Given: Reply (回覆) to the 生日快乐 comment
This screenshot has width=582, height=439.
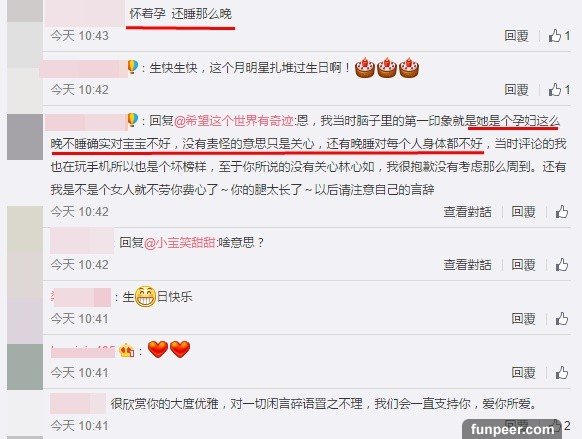Looking at the screenshot, I should point(523,319).
